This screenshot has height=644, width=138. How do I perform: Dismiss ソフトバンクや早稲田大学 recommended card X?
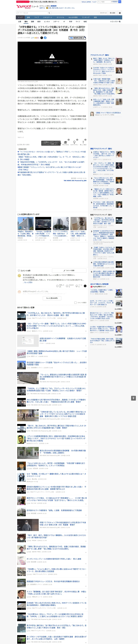click(50, 240)
